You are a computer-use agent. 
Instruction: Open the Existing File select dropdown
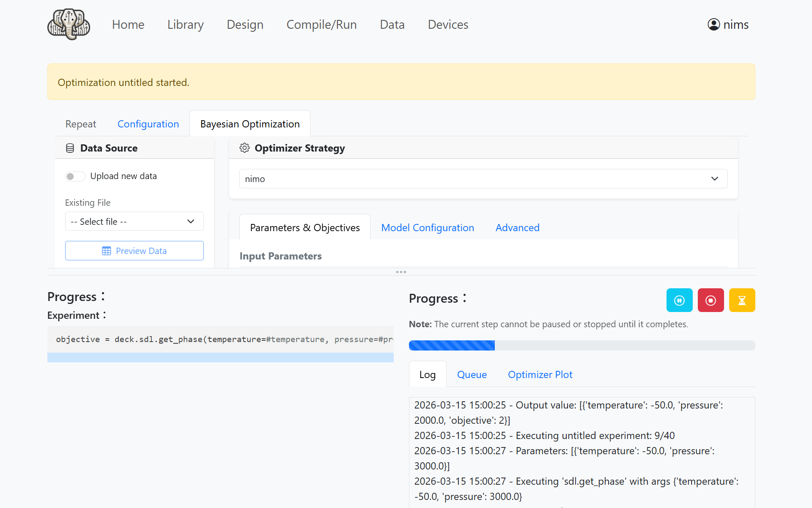[134, 221]
